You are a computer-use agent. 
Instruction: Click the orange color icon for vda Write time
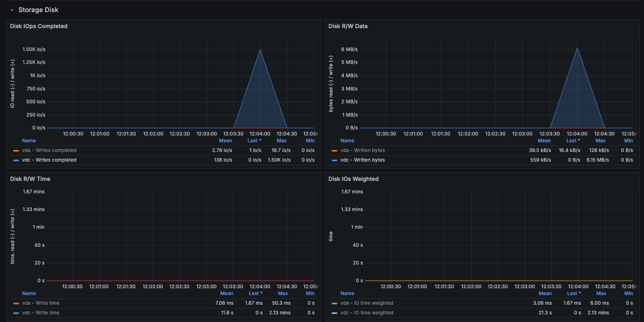point(16,304)
